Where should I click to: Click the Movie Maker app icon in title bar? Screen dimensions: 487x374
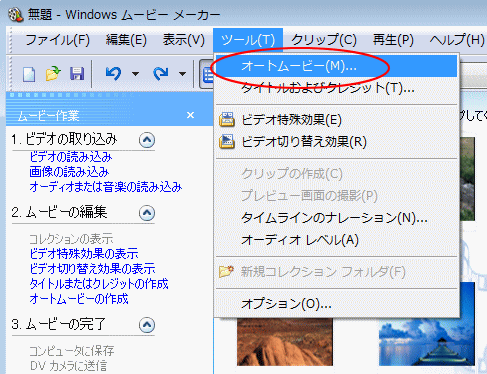point(15,15)
